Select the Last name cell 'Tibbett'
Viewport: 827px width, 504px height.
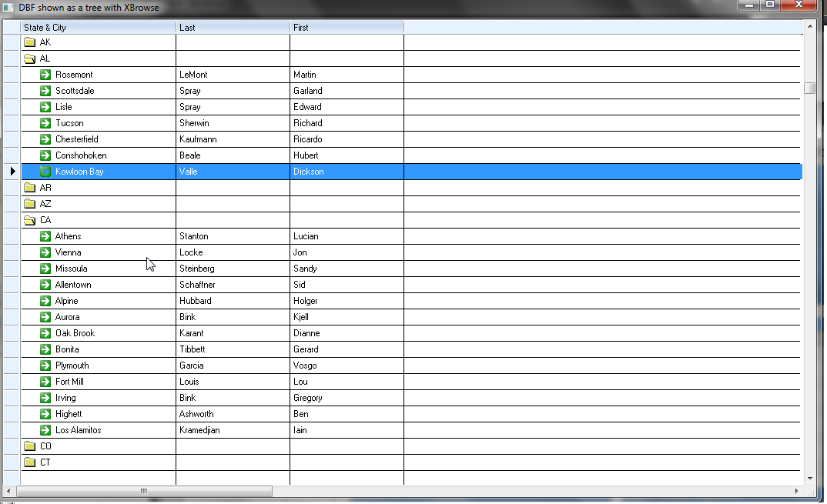(233, 349)
